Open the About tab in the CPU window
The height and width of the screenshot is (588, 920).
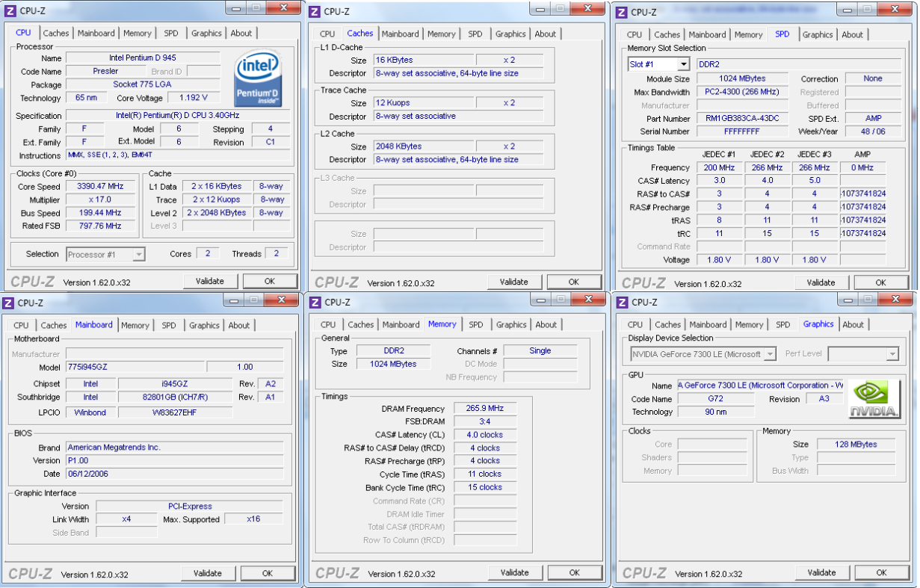[241, 33]
